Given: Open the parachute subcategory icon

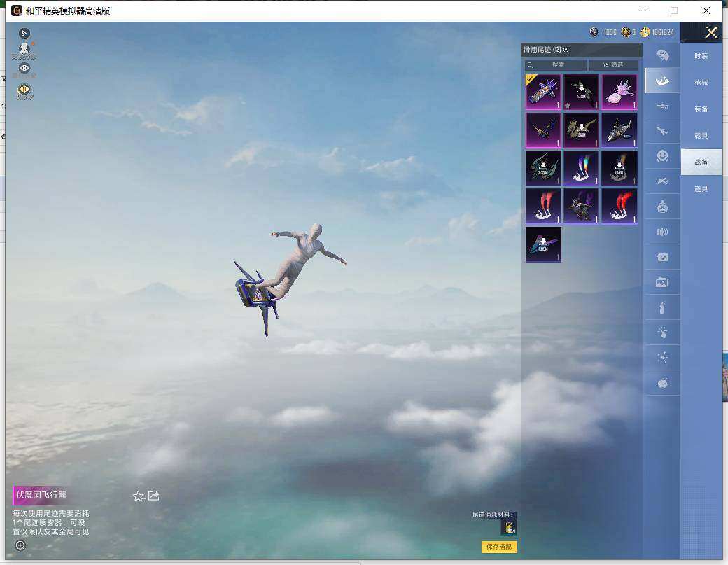Looking at the screenshot, I should [x=662, y=56].
